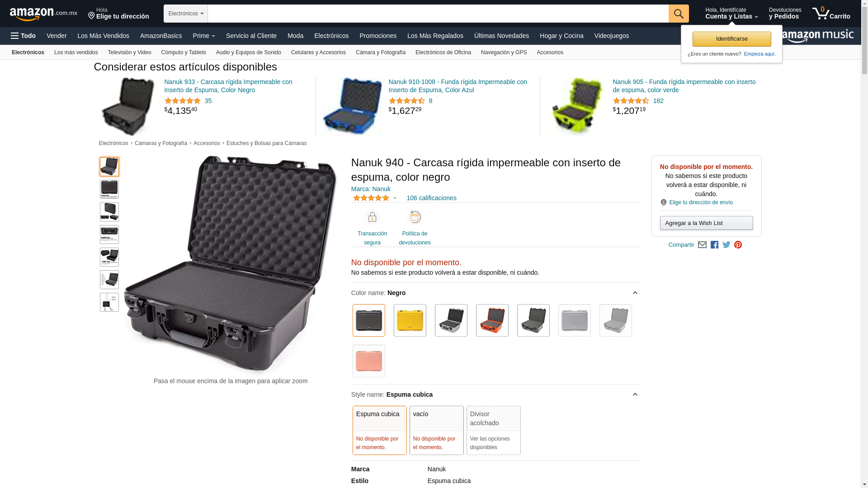
Task: Select the Divisor acolchado style option
Action: pos(494,430)
